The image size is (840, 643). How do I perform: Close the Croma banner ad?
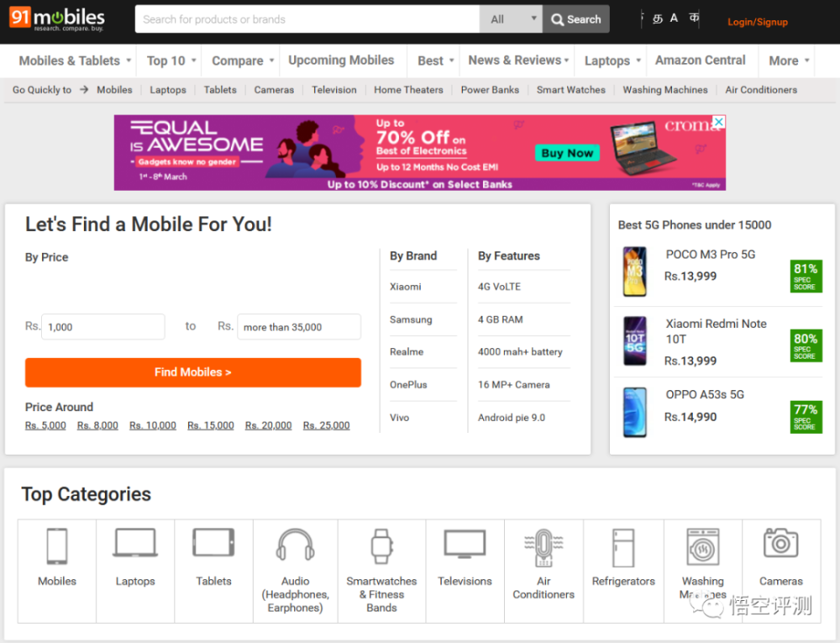pyautogui.click(x=718, y=122)
